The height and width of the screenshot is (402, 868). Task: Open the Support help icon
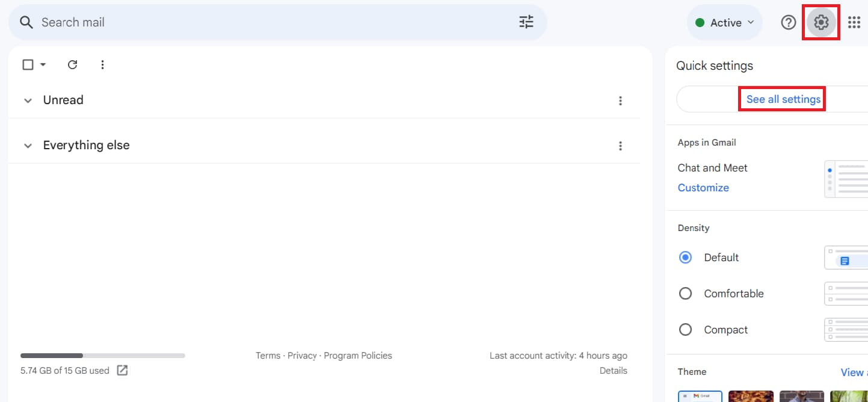[788, 22]
